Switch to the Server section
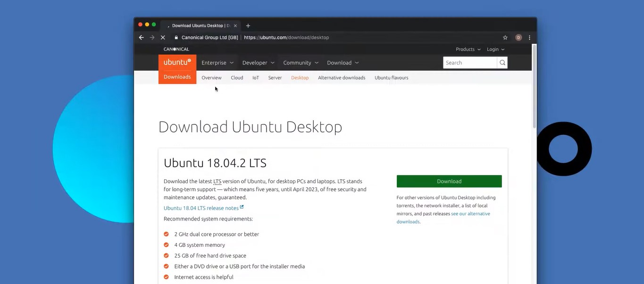 [275, 78]
